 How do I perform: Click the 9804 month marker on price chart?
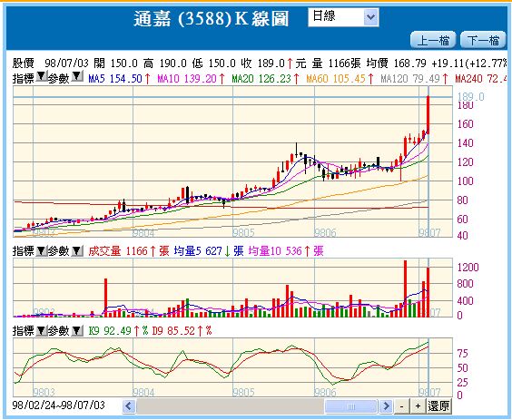[143, 233]
